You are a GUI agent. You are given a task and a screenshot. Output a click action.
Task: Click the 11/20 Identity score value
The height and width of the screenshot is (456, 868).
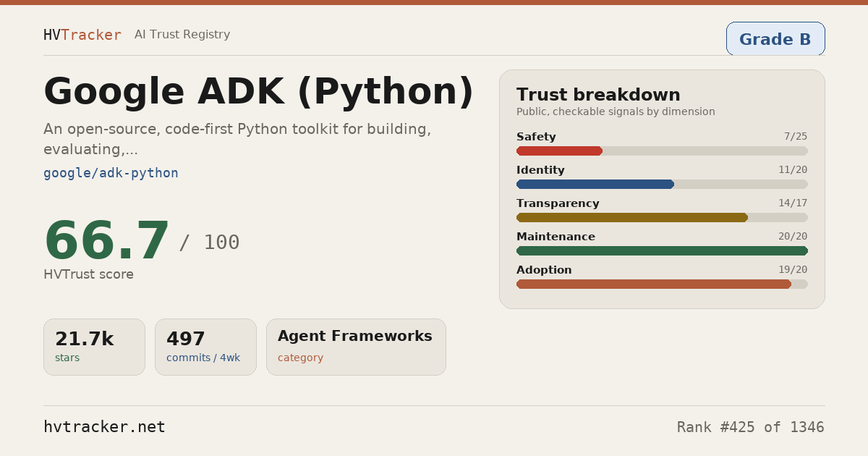tap(793, 170)
